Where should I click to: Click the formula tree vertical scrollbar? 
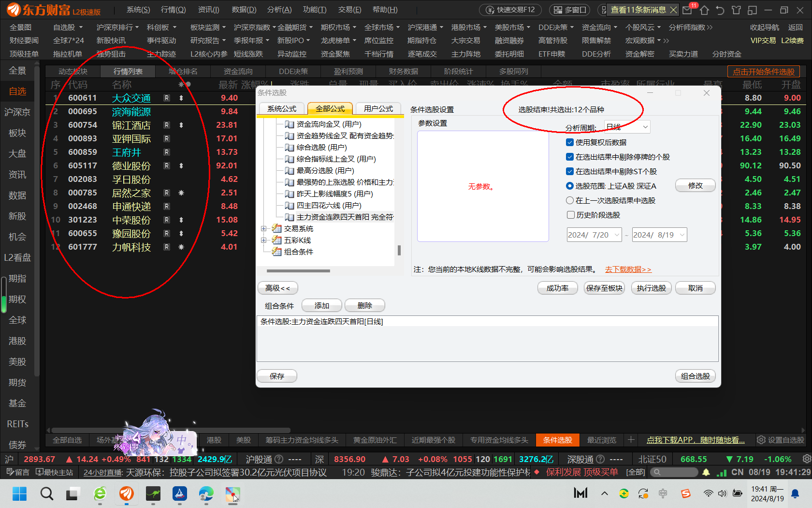[x=399, y=250]
